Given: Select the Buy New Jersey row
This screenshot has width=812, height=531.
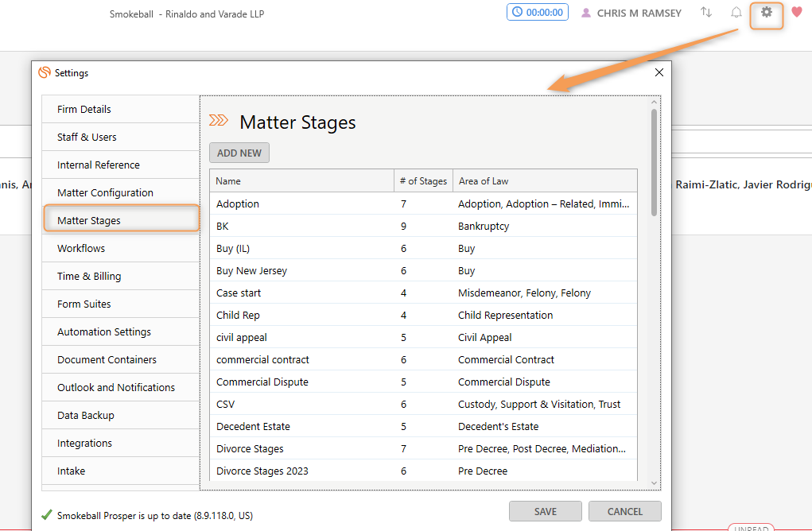Looking at the screenshot, I should click(x=423, y=271).
